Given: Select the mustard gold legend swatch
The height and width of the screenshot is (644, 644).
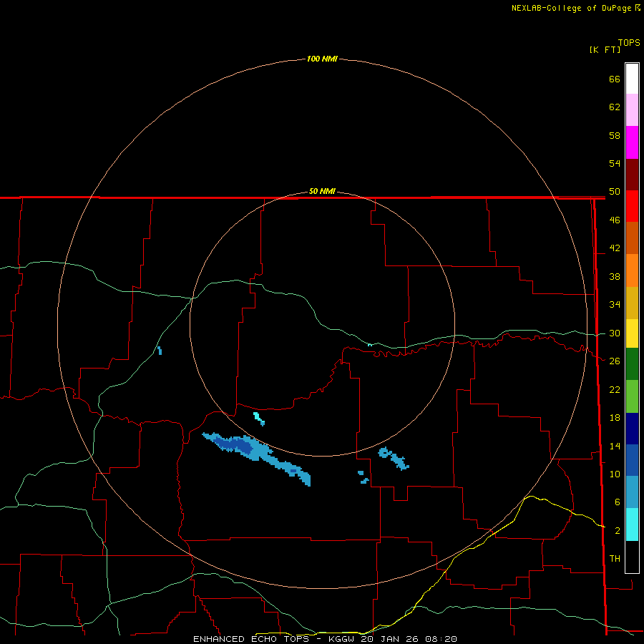Looking at the screenshot, I should coord(632,303).
